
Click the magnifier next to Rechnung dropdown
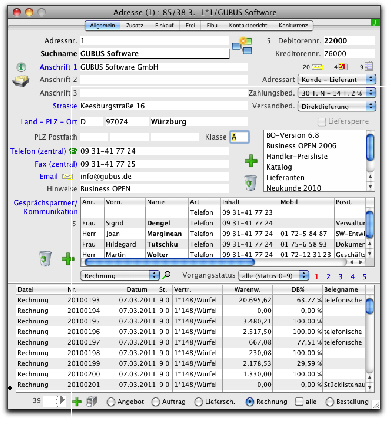pyautogui.click(x=166, y=275)
